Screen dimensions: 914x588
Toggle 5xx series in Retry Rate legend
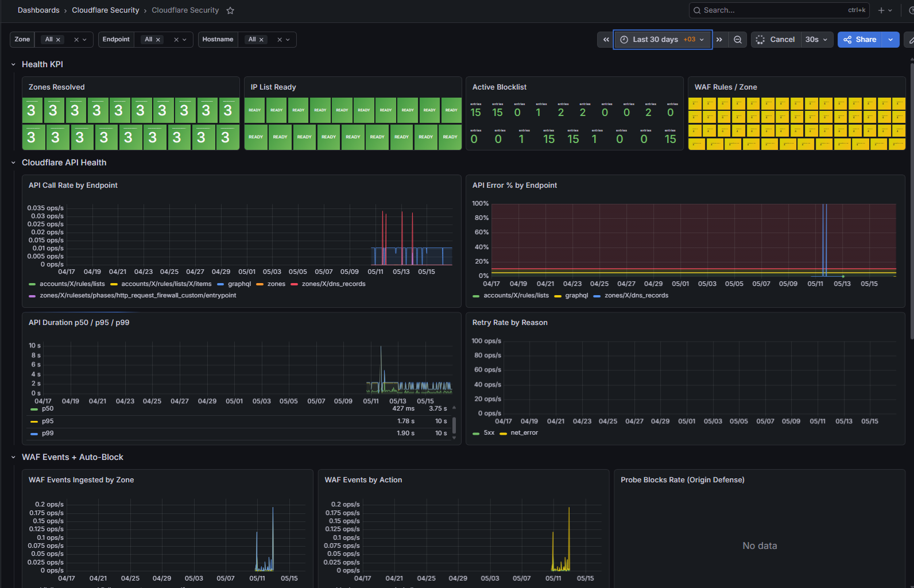[x=489, y=432]
